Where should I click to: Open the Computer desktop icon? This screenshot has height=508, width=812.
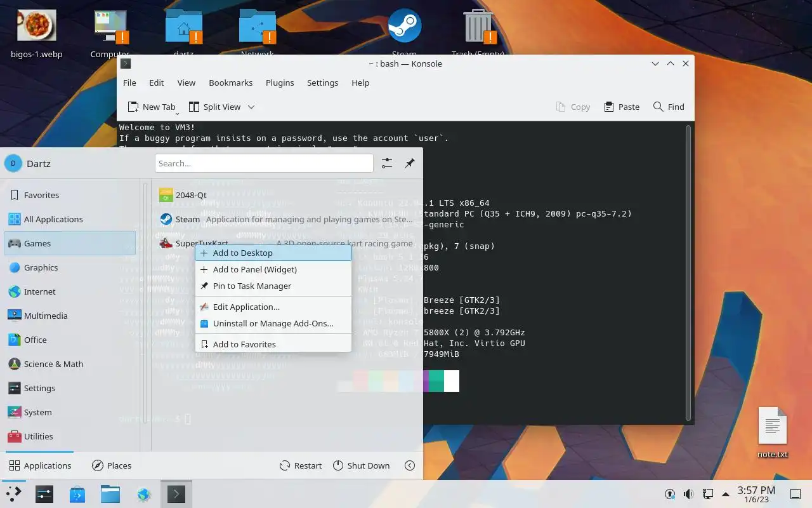(110, 33)
